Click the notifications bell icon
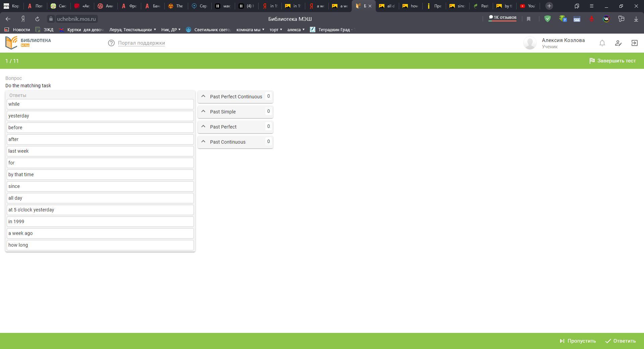This screenshot has height=349, width=644. pyautogui.click(x=602, y=43)
